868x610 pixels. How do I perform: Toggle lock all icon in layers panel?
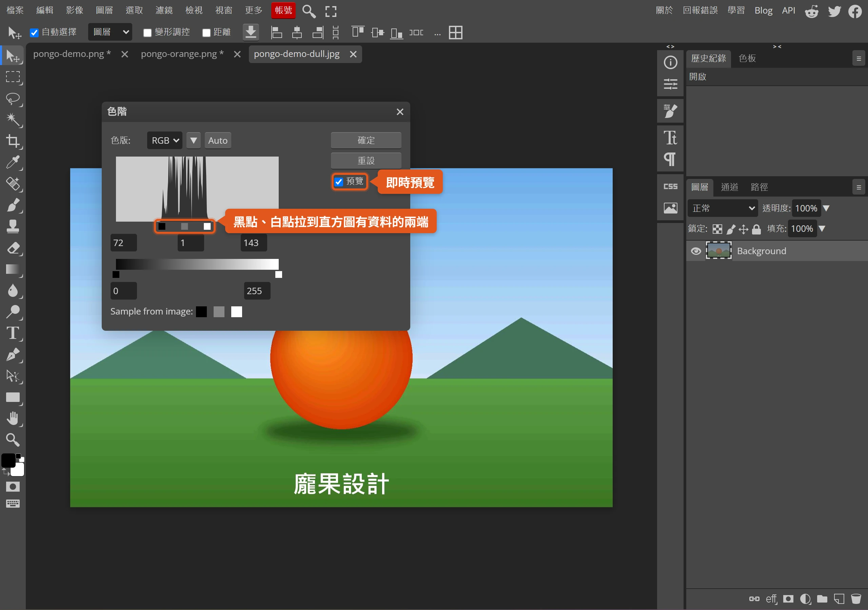click(756, 229)
